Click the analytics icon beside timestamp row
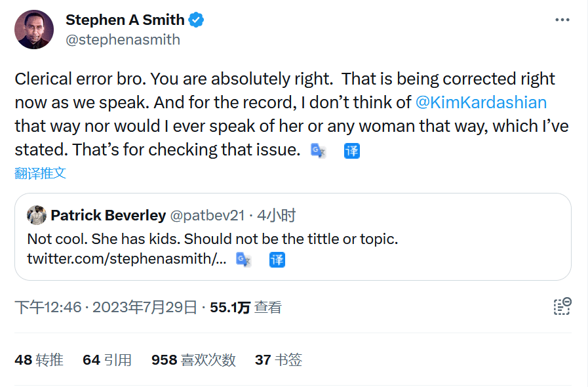588x387 pixels. tap(562, 306)
